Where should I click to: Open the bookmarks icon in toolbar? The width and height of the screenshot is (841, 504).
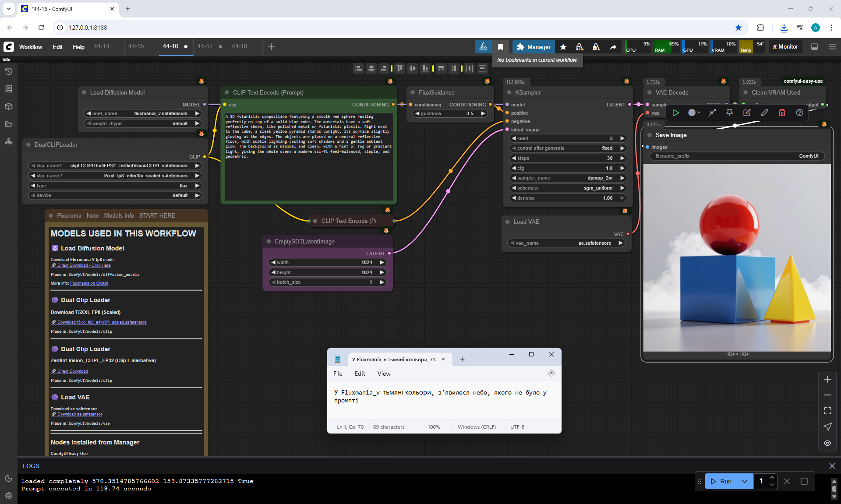(500, 47)
